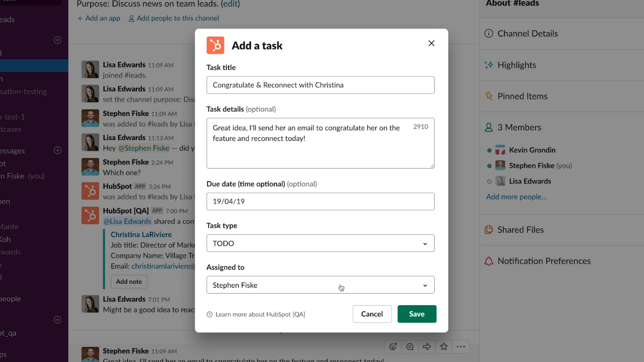This screenshot has height=362, width=644.
Task: Click plus icon in sidebar's bottom section
Action: tap(58, 320)
